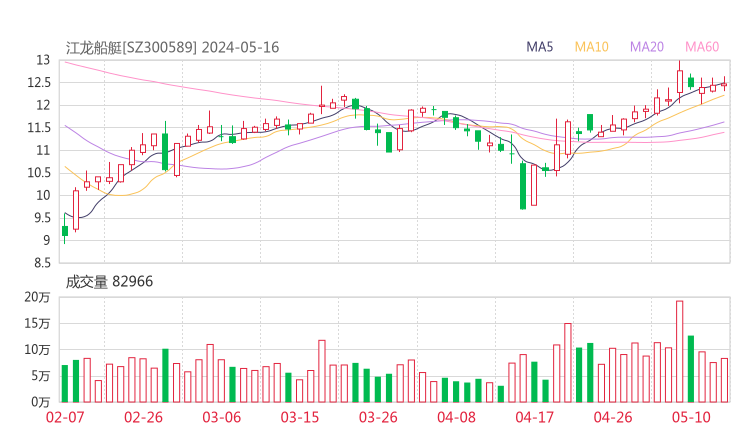Click the MA20 legend label
This screenshot has height=440, width=740.
[x=647, y=47]
